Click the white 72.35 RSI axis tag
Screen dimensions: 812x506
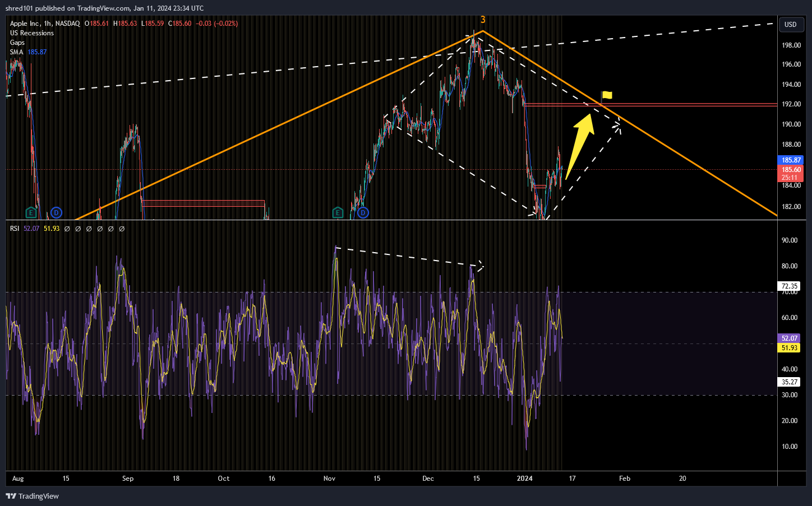[790, 286]
